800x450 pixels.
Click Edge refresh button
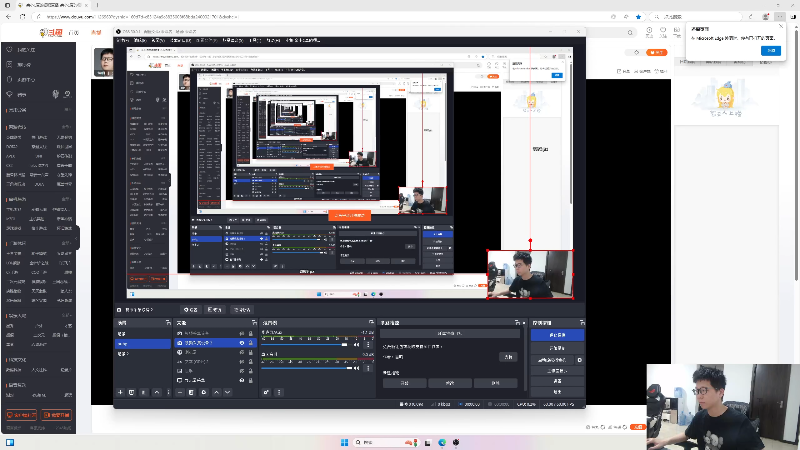coord(22,17)
